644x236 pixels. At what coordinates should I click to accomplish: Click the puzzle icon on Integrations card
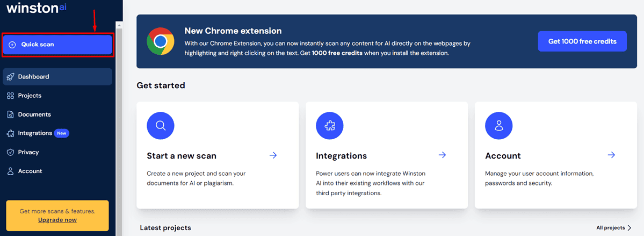point(330,125)
